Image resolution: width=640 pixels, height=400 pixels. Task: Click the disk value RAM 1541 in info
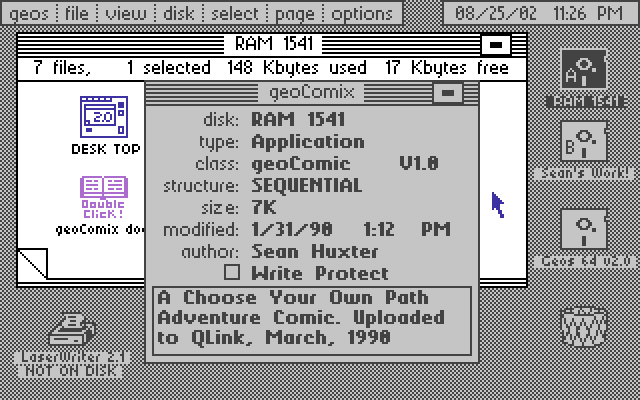tap(298, 120)
